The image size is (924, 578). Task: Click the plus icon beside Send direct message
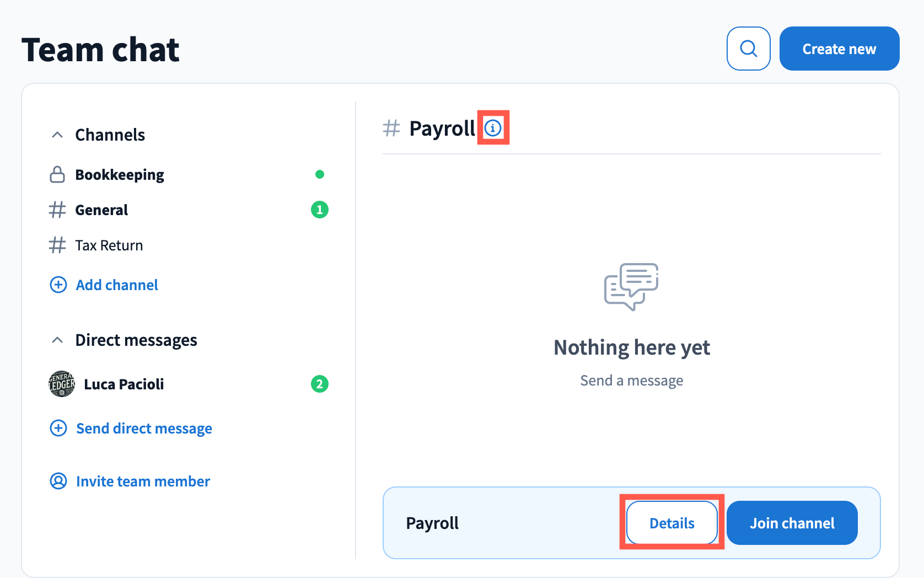pos(58,428)
